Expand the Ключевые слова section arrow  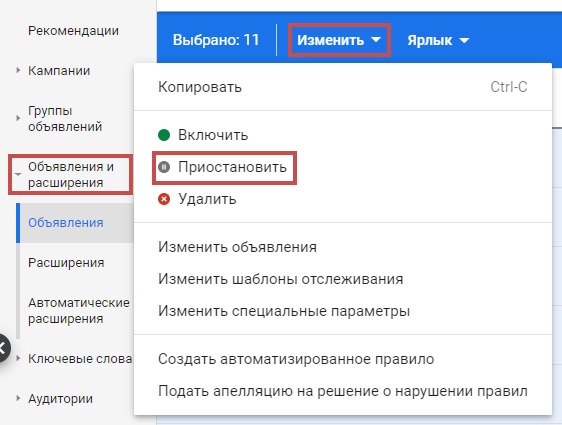tap(18, 358)
